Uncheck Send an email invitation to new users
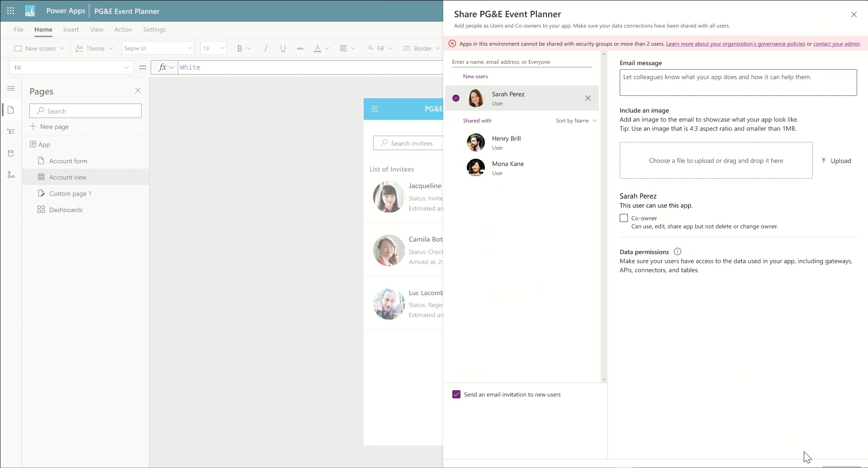 [456, 395]
